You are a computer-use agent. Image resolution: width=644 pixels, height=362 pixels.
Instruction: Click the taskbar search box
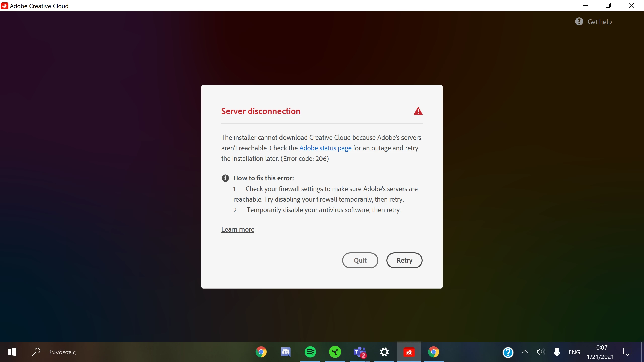(62, 352)
